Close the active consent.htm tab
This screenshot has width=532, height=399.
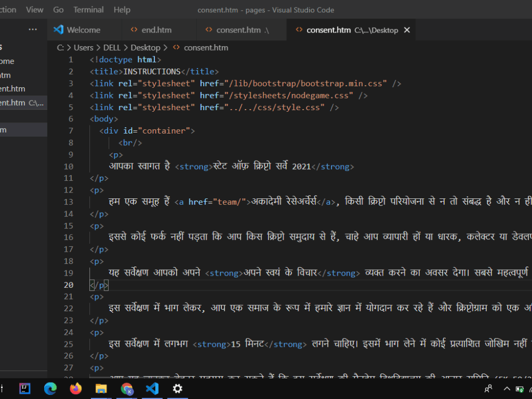407,30
